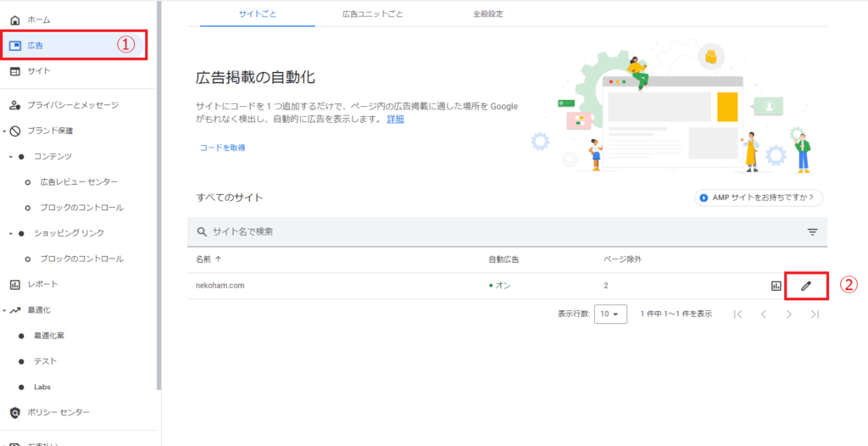The height and width of the screenshot is (446, 868).
Task: Click AMP サイトをお持ちですか button
Action: click(x=759, y=198)
